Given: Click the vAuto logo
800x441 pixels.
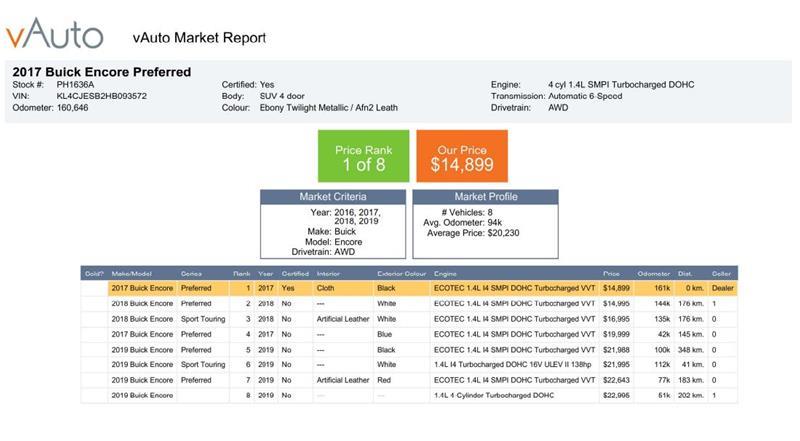Looking at the screenshot, I should pyautogui.click(x=55, y=34).
